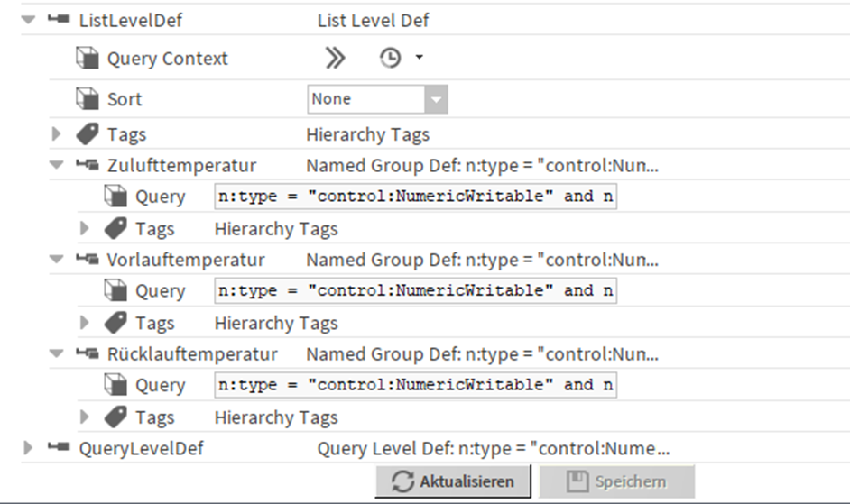Click the Rücklauftemperatur Query text field
Image resolution: width=850 pixels, height=504 pixels.
point(415,385)
